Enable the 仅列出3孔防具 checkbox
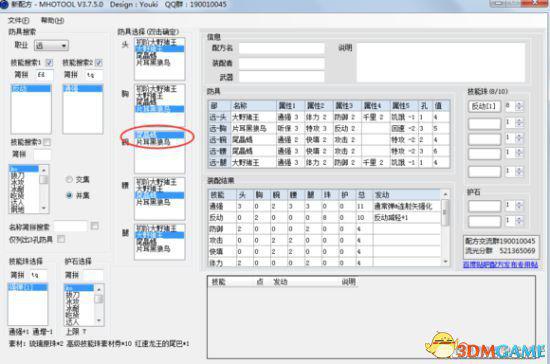Viewport: 550px width, 364px height. point(61,239)
